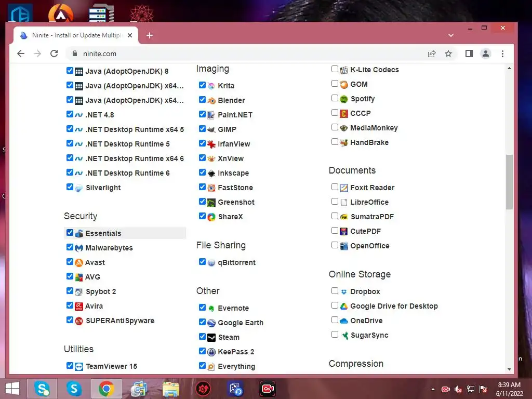Click the XnView label
Screen dimensions: 532x399
pyautogui.click(x=231, y=159)
